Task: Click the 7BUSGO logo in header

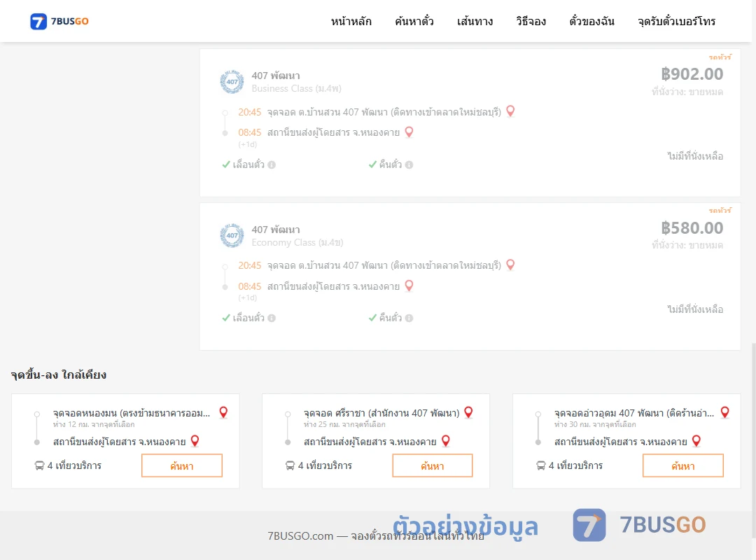Action: (x=59, y=21)
